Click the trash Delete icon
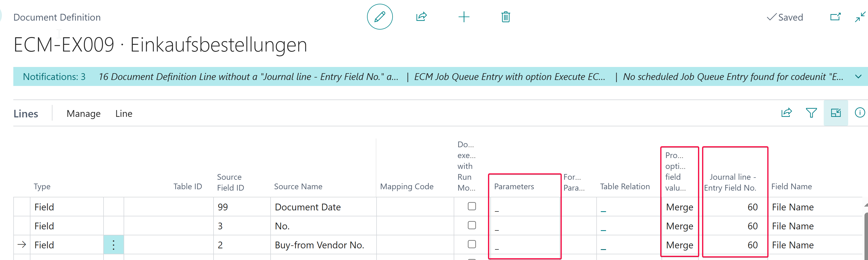This screenshot has width=868, height=260. (505, 17)
